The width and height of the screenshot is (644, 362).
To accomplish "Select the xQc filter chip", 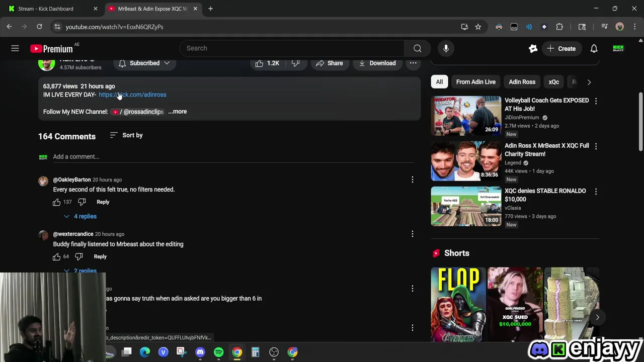I will (553, 82).
